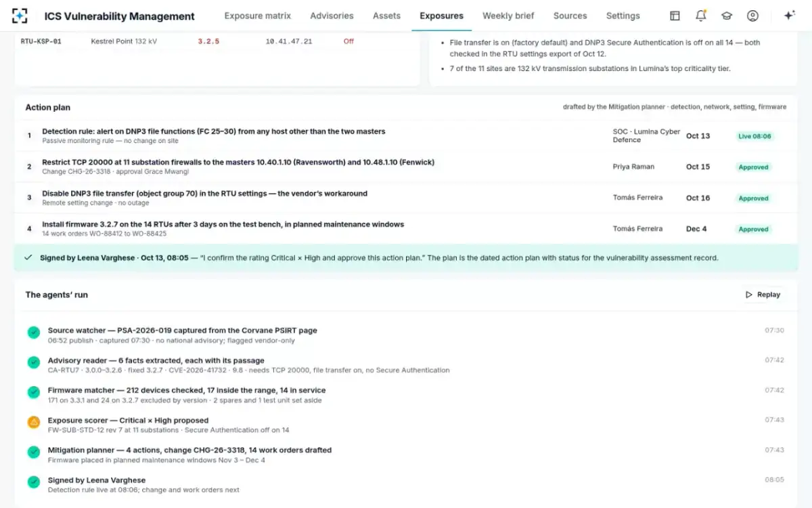The height and width of the screenshot is (508, 812).
Task: Click the Firmware matcher green check icon
Action: tap(34, 392)
